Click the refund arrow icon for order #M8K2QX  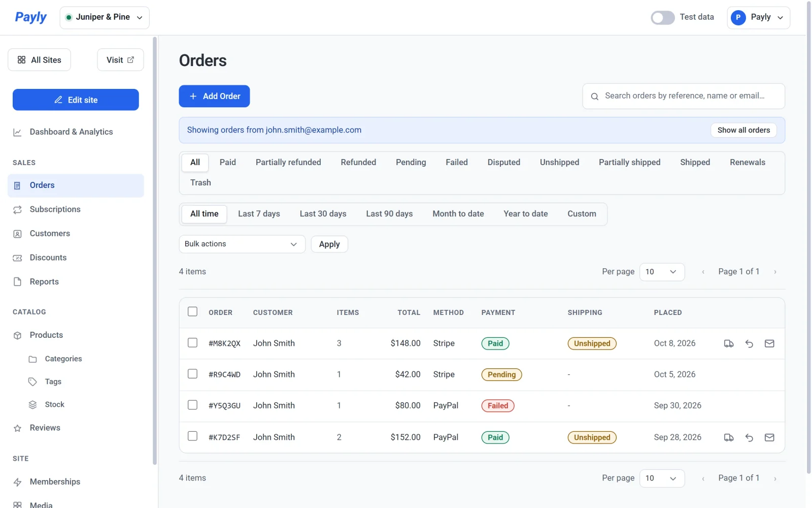[x=749, y=344]
